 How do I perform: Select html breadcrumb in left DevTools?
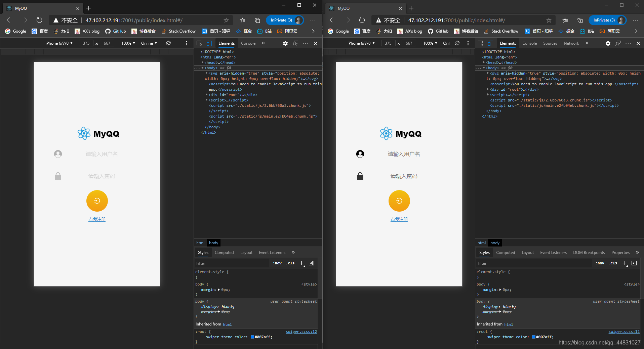[200, 243]
